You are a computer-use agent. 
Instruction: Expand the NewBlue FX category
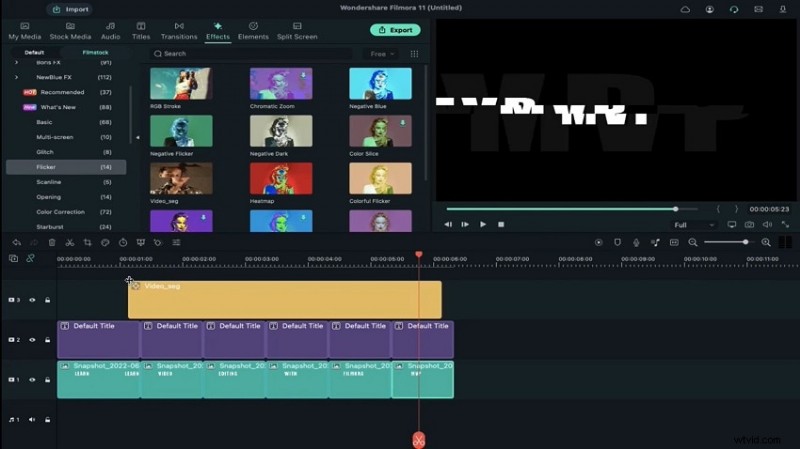coord(16,77)
